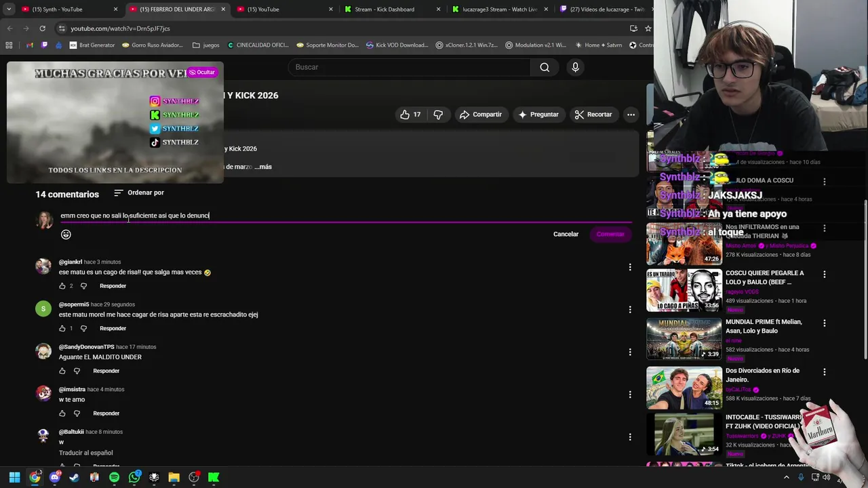This screenshot has width=868, height=488.
Task: Dislike the video with thumbs down
Action: tap(438, 115)
